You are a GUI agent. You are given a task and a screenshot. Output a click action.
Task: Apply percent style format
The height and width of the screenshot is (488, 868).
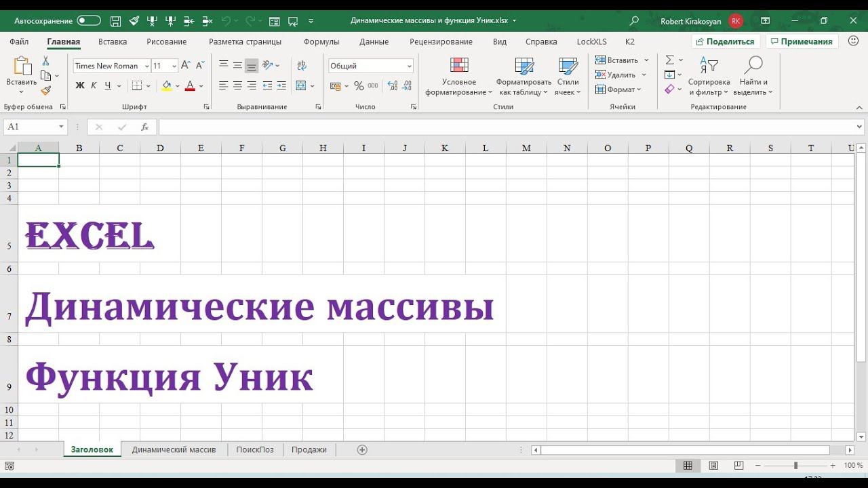(359, 86)
